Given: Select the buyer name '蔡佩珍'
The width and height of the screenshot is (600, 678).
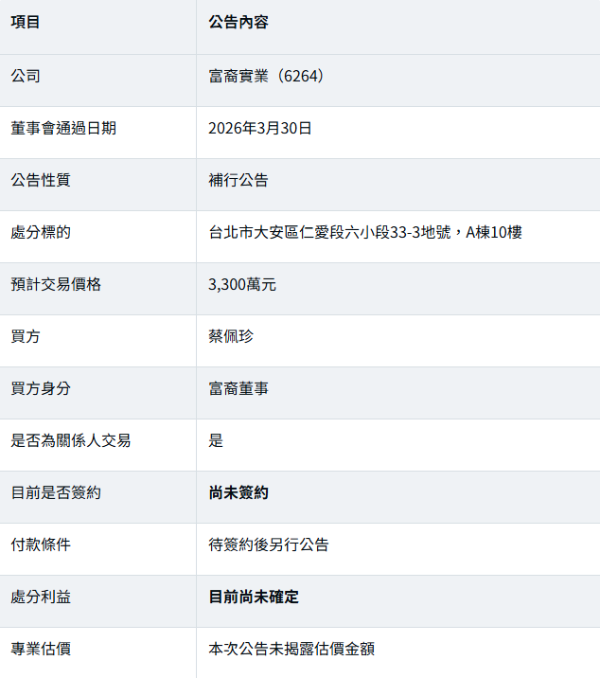Looking at the screenshot, I should point(231,336).
